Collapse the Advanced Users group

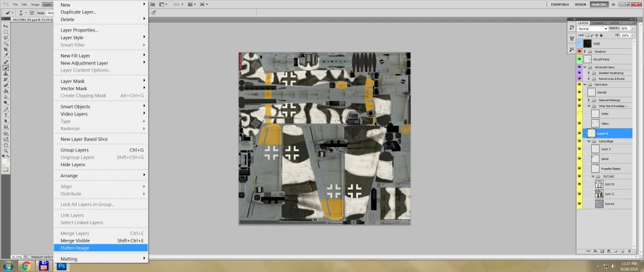[585, 67]
